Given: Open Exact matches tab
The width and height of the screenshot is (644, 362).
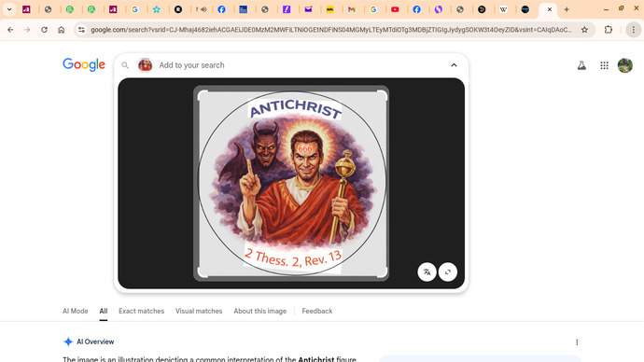Looking at the screenshot, I should coord(141,311).
